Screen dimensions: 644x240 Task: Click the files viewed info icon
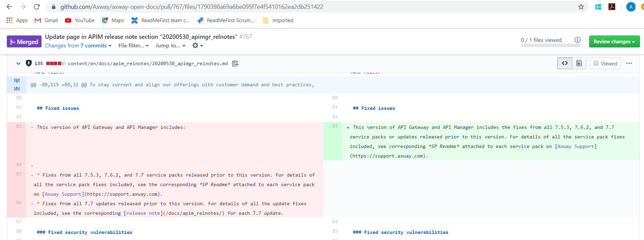coord(578,40)
